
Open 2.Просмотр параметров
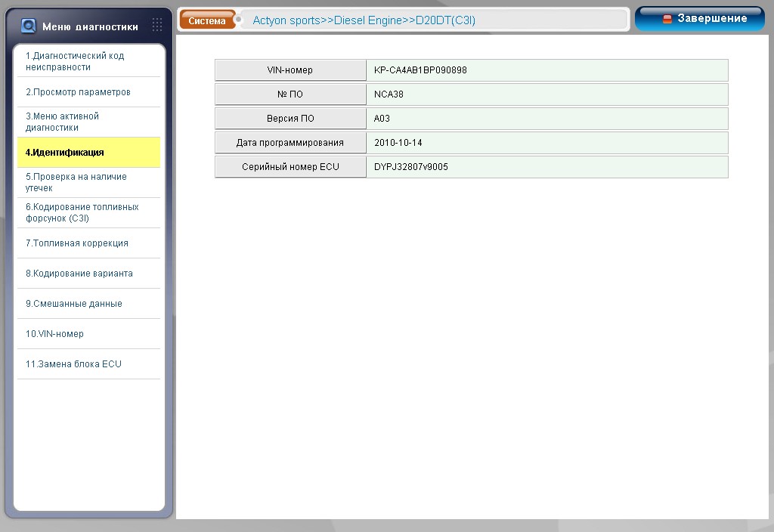89,92
